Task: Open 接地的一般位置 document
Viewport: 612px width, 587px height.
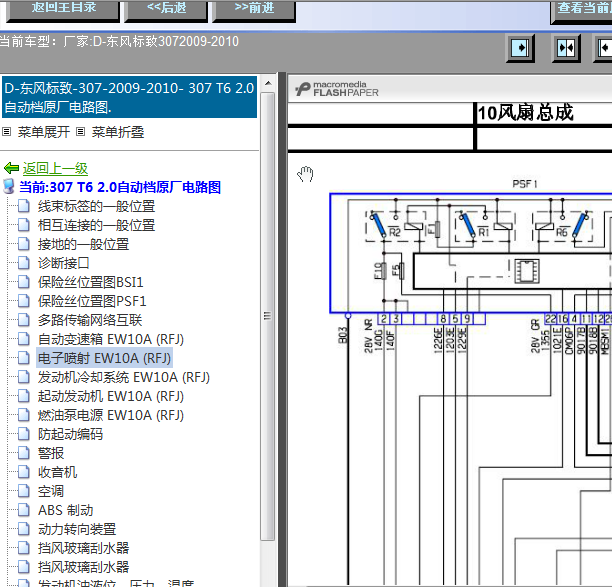Action: tap(83, 244)
